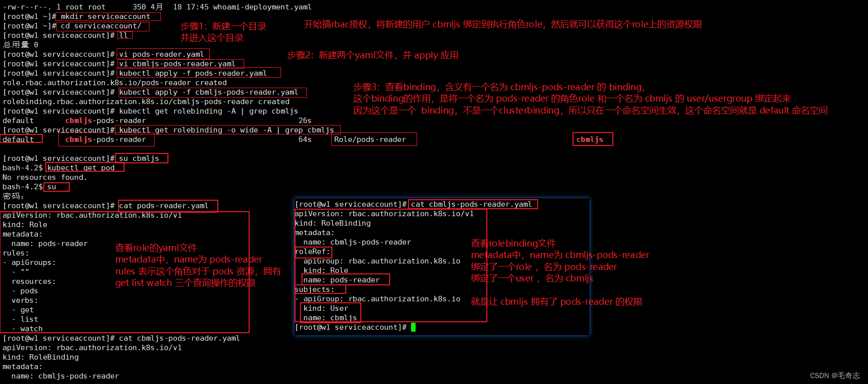Click the 'cbmljs' user in the 64s row
Viewport: 868px width, 384px height.
click(590, 139)
